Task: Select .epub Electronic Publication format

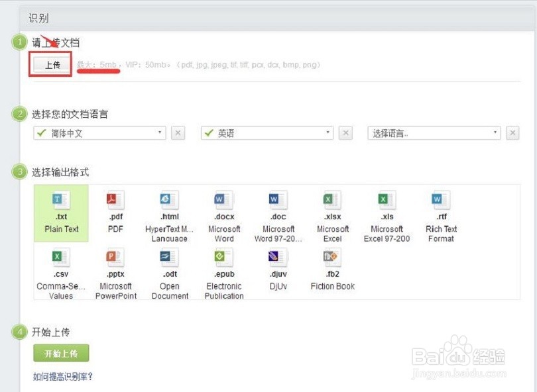Action: tap(224, 273)
